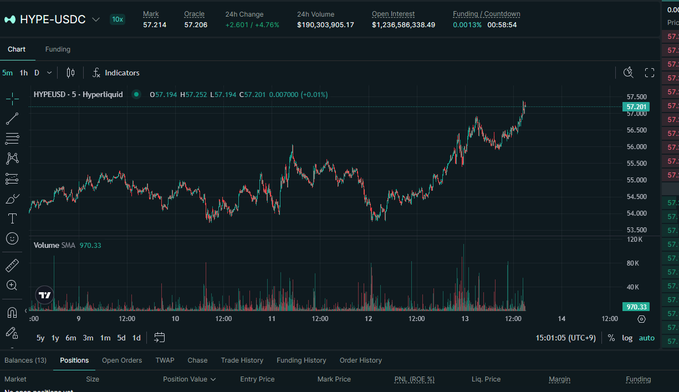Set the chart range to 6m
The image size is (679, 392).
click(x=71, y=338)
